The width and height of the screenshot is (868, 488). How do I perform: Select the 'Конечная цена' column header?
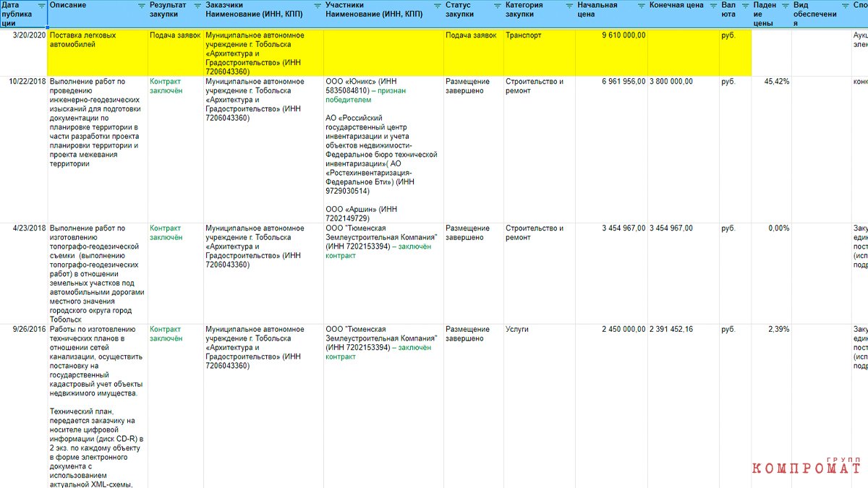683,14
